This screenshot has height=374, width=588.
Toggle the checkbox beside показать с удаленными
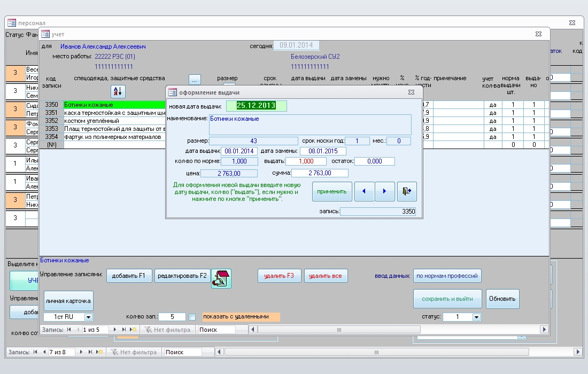click(x=192, y=317)
